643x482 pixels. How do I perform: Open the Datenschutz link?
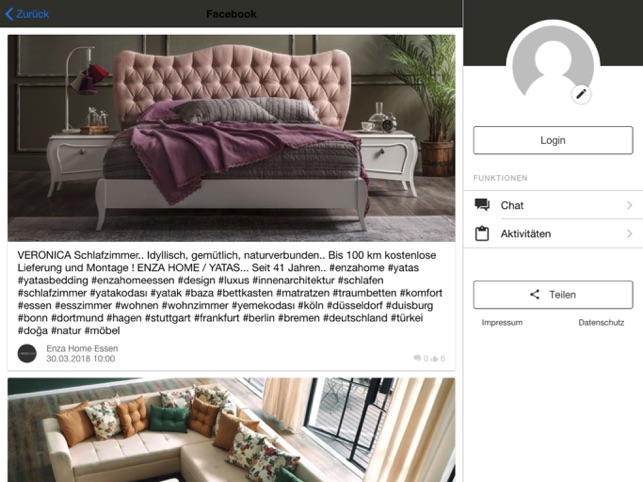coord(601,322)
